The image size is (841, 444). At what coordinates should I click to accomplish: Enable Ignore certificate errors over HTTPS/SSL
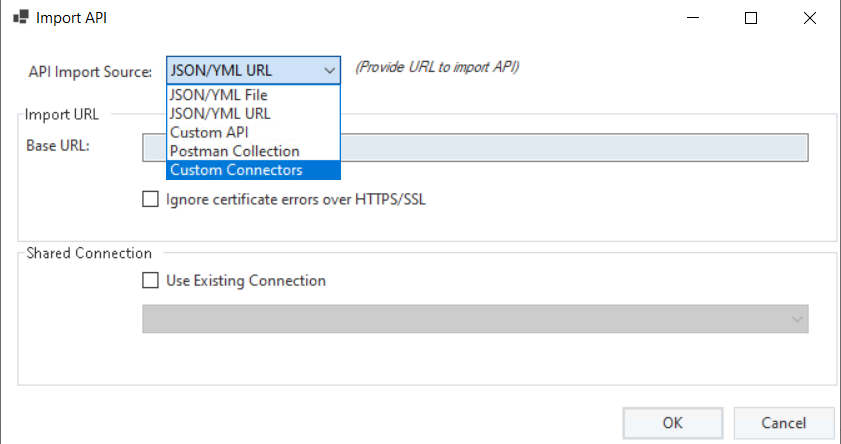point(150,199)
